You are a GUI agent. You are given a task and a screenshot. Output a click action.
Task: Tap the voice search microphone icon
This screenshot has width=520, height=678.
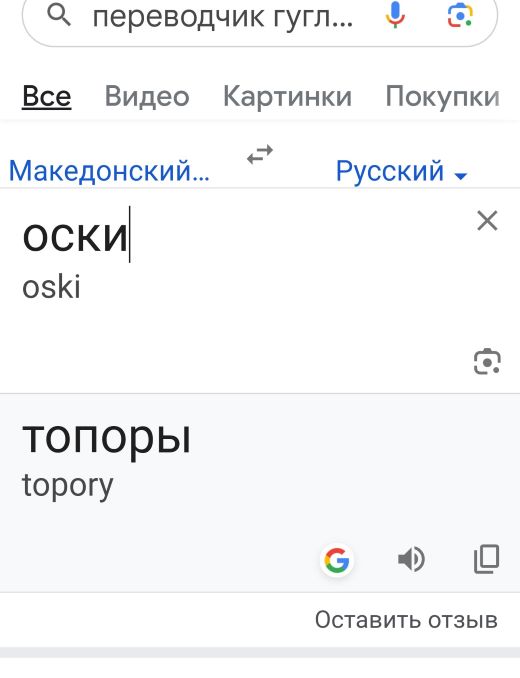click(x=395, y=15)
